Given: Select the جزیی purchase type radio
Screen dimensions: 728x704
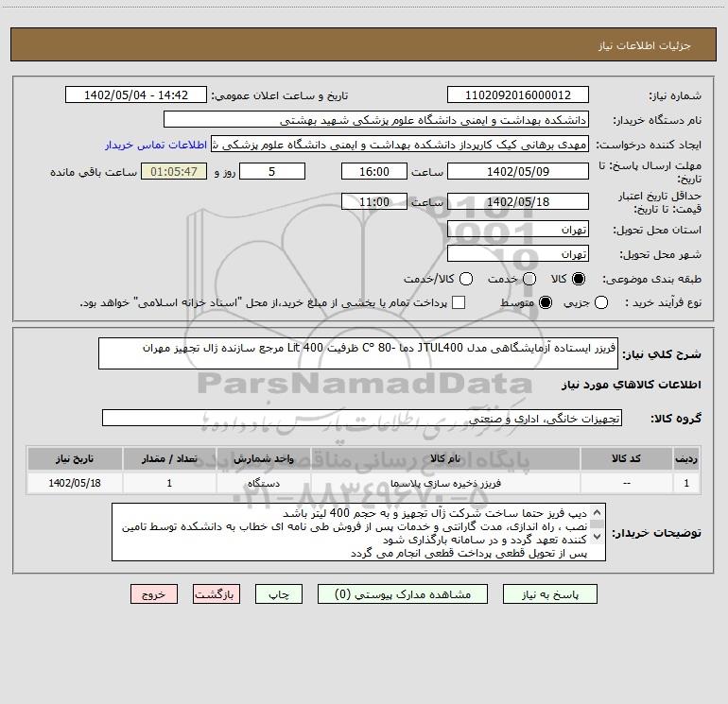Looking at the screenshot, I should click(600, 302).
